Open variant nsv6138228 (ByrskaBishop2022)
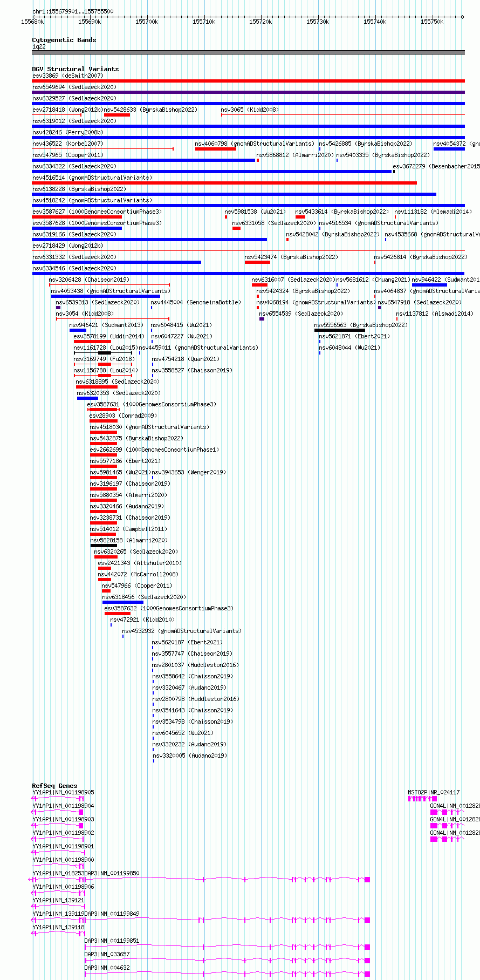Viewport: 480px width, 980px height. click(79, 189)
